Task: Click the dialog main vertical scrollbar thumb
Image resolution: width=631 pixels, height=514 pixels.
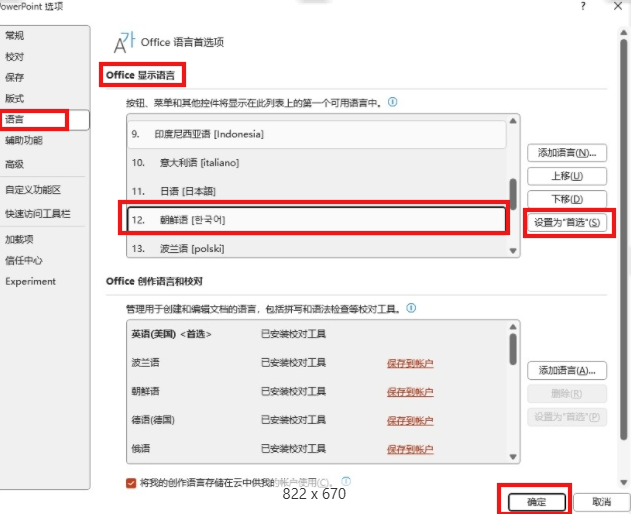Action: click(x=624, y=240)
